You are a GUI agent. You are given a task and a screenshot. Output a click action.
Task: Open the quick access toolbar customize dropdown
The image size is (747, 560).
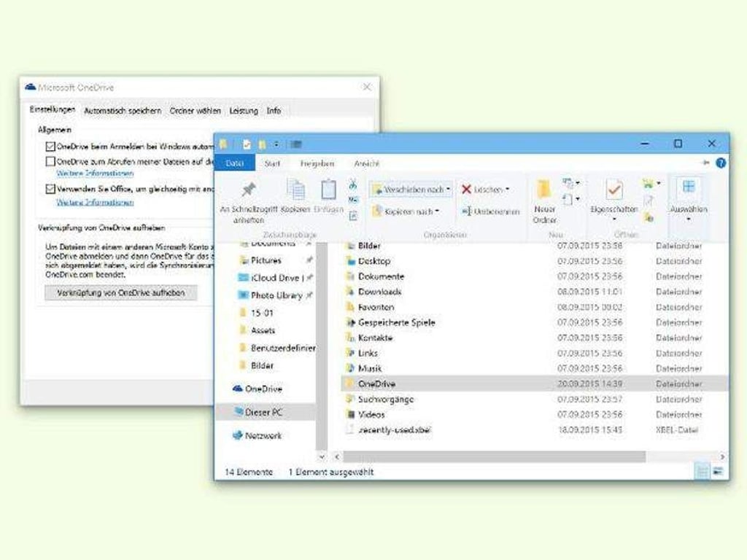pyautogui.click(x=276, y=144)
